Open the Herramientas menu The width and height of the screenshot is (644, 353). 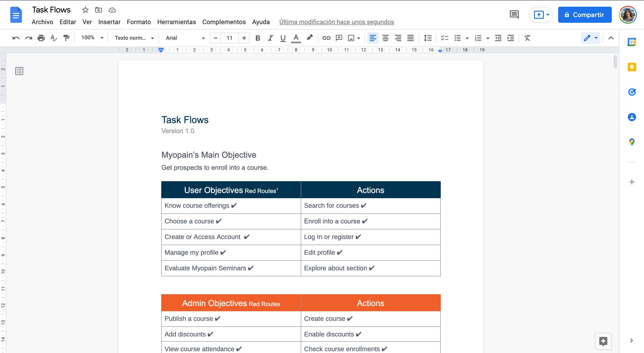pos(176,22)
